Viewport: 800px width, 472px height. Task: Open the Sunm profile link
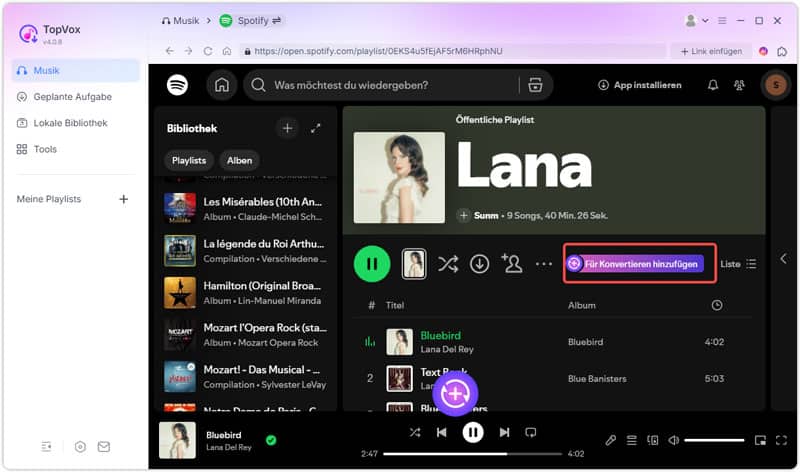[486, 215]
